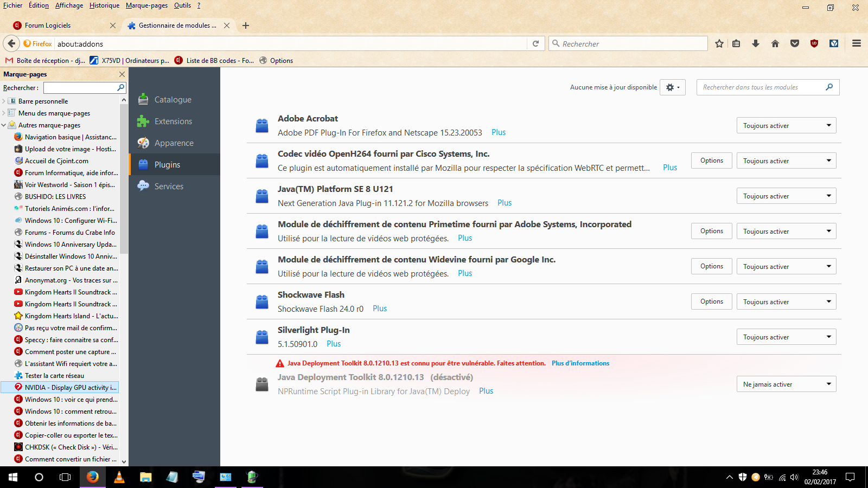Close the Marque-pages sidebar
The image size is (868, 488).
122,74
